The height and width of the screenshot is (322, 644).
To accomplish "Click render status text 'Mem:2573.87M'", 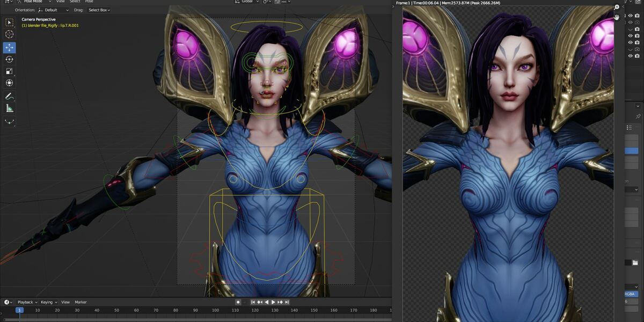I will click(x=456, y=3).
